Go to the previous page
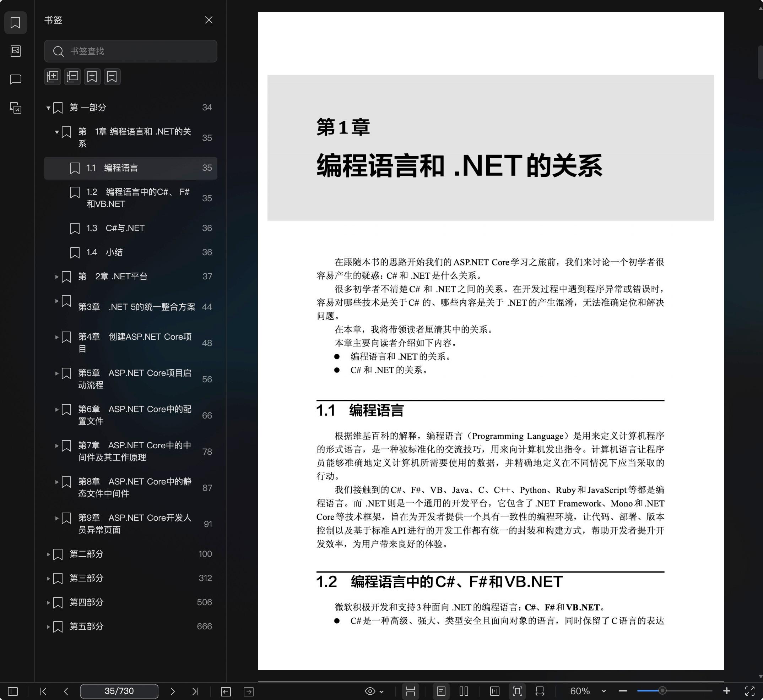 pyautogui.click(x=66, y=691)
